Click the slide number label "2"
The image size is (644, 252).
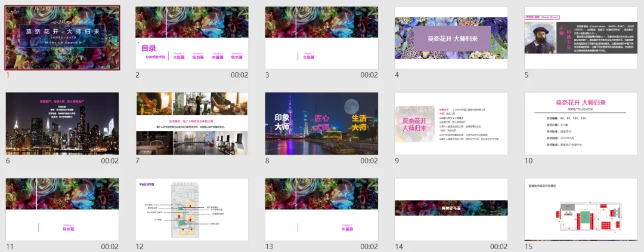pos(138,75)
